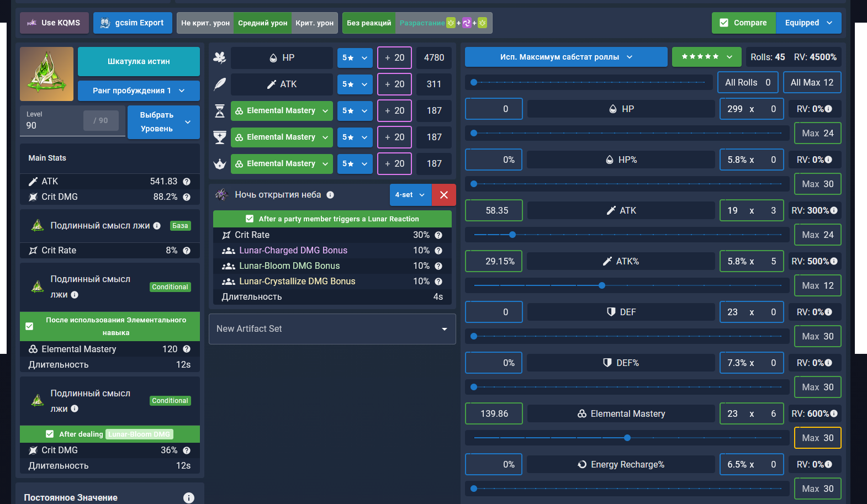Open Ранг пробуждения 1 dropdown
This screenshot has height=504, width=867.
coord(139,91)
